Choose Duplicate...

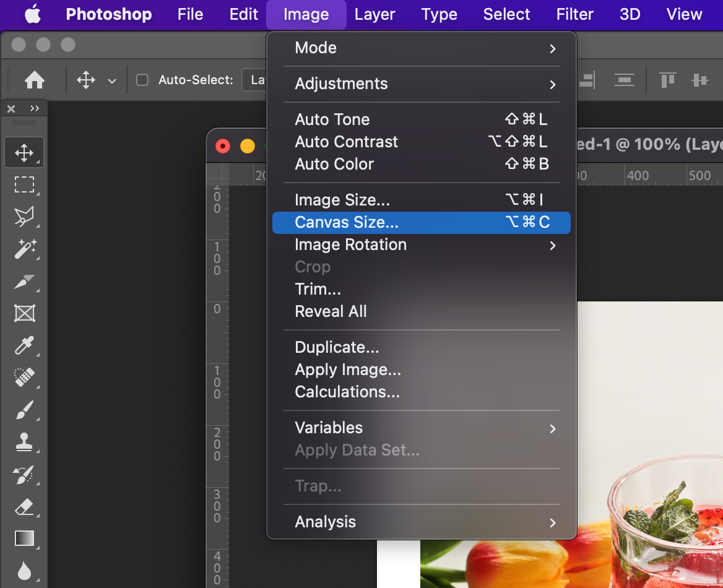point(422,347)
